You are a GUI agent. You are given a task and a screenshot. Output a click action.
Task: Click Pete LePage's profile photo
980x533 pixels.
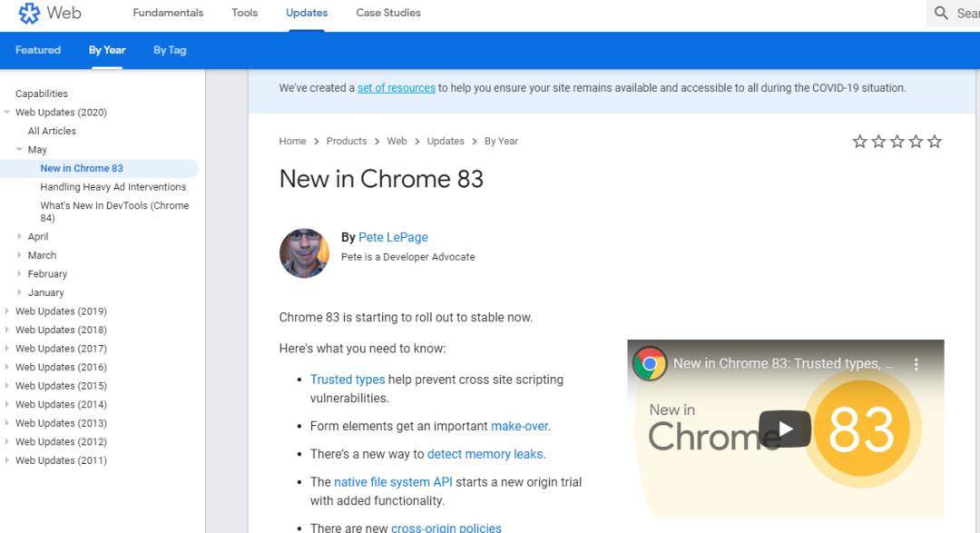point(304,252)
